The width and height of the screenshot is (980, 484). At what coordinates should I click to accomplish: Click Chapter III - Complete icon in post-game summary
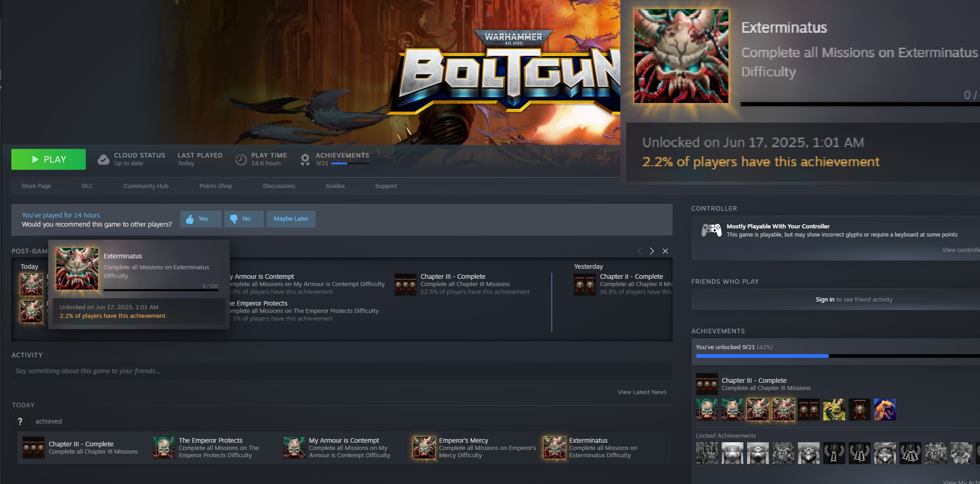coord(406,284)
